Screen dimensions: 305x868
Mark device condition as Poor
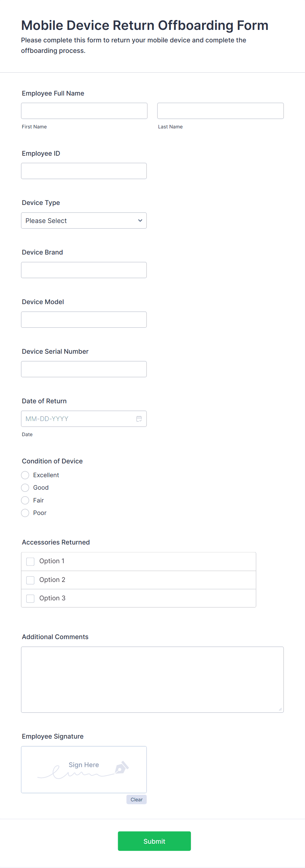25,513
